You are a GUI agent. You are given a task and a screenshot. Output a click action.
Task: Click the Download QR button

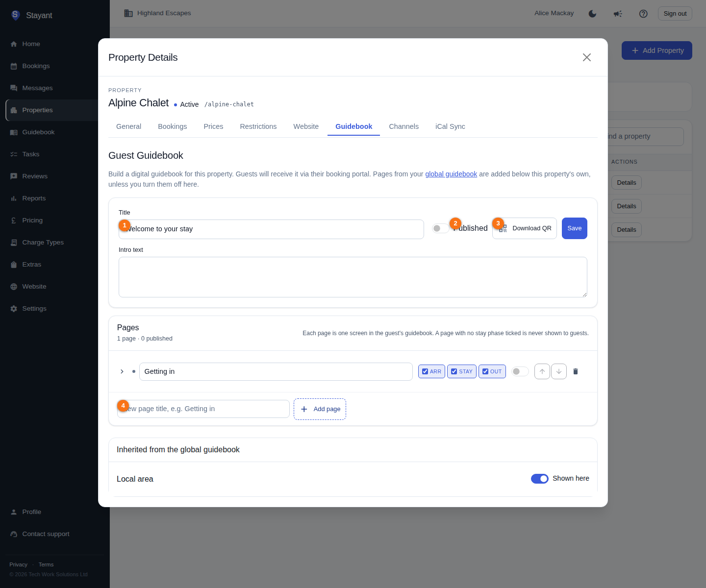525,228
